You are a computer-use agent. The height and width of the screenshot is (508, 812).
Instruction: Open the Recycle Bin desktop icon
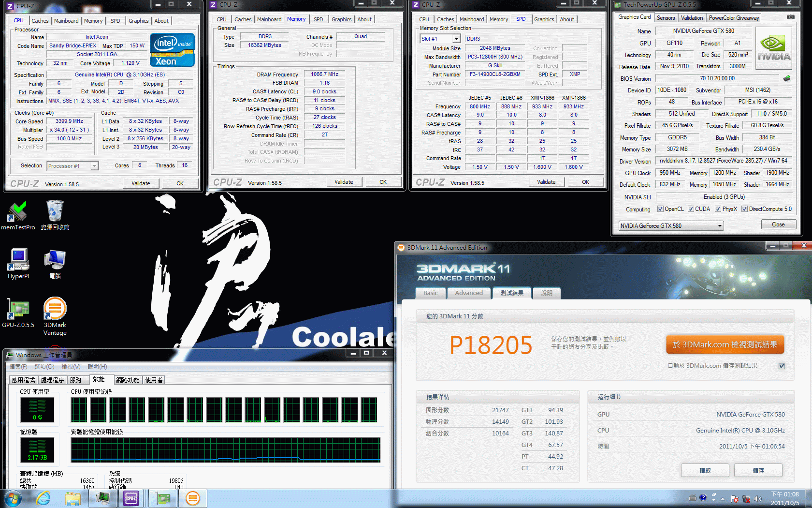[x=55, y=215]
